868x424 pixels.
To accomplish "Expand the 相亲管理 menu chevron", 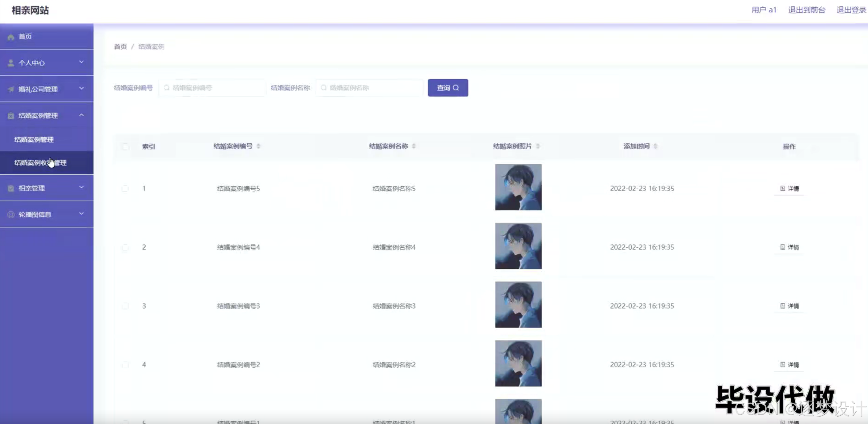I will tap(81, 187).
